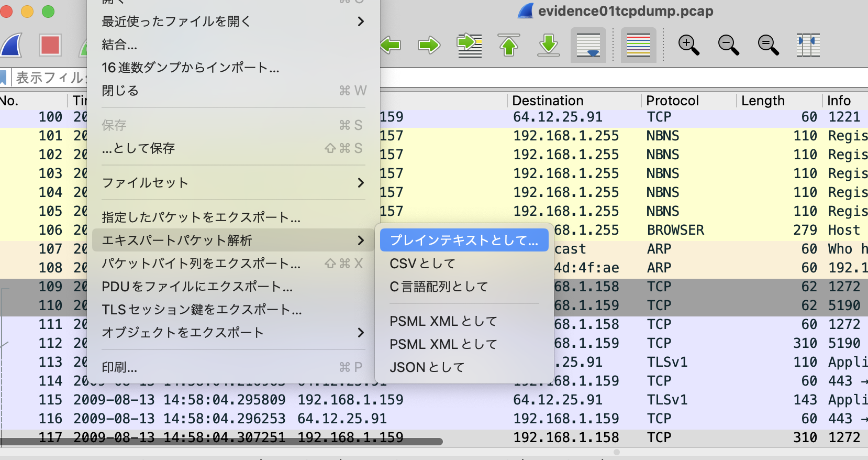Select JSONとして export option
The height and width of the screenshot is (460, 868).
[464, 367]
